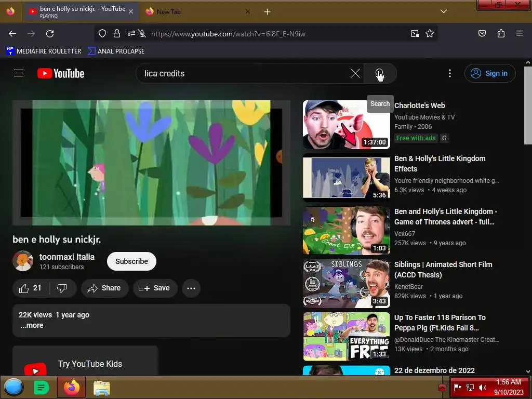The height and width of the screenshot is (399, 532).
Task: Click the Vex667 channel name
Action: [x=404, y=233]
